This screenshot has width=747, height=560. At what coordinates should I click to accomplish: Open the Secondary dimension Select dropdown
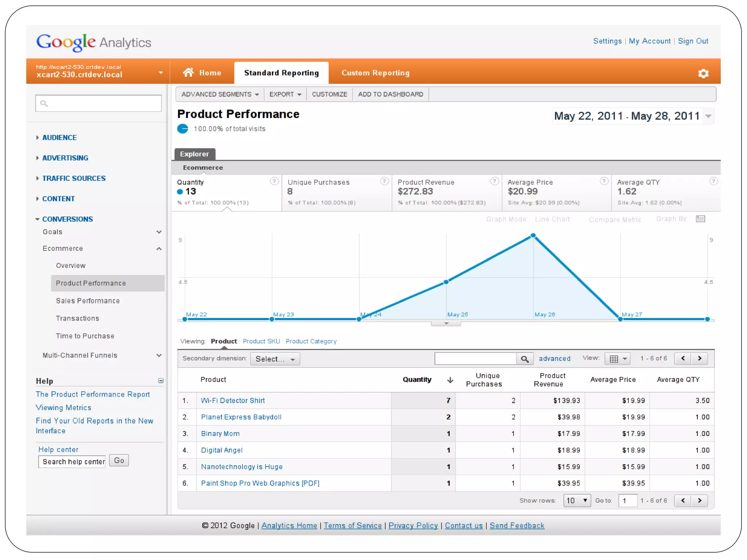pyautogui.click(x=275, y=359)
